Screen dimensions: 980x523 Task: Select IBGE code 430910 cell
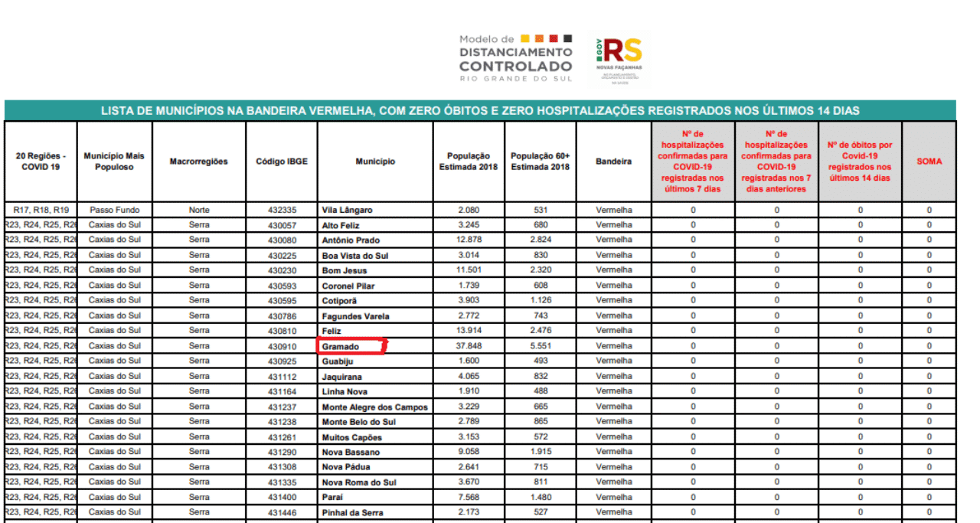click(282, 346)
